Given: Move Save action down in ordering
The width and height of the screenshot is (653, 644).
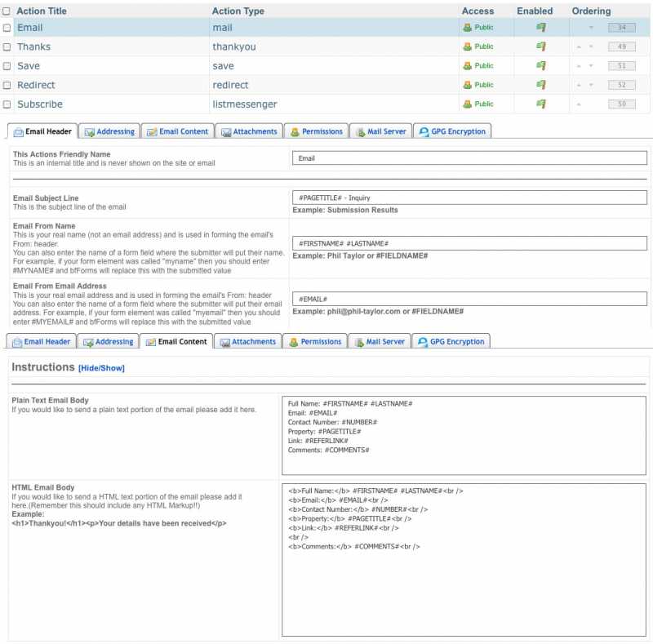Looking at the screenshot, I should pos(591,66).
